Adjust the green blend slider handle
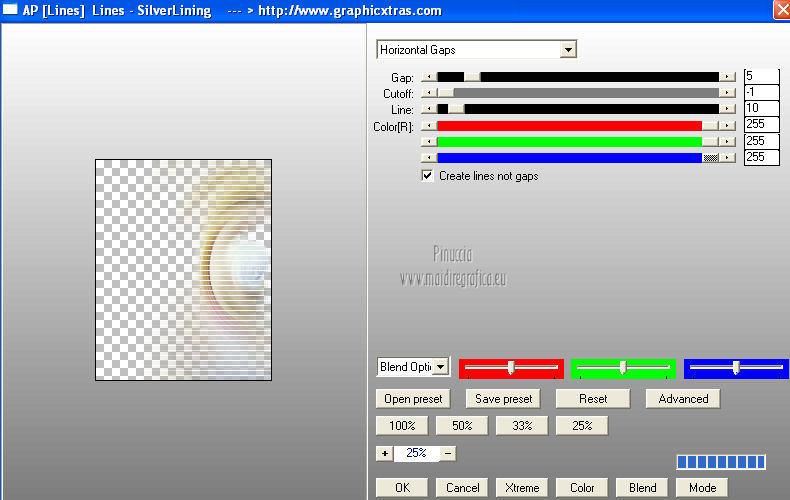The height and width of the screenshot is (500, 790). tap(623, 367)
